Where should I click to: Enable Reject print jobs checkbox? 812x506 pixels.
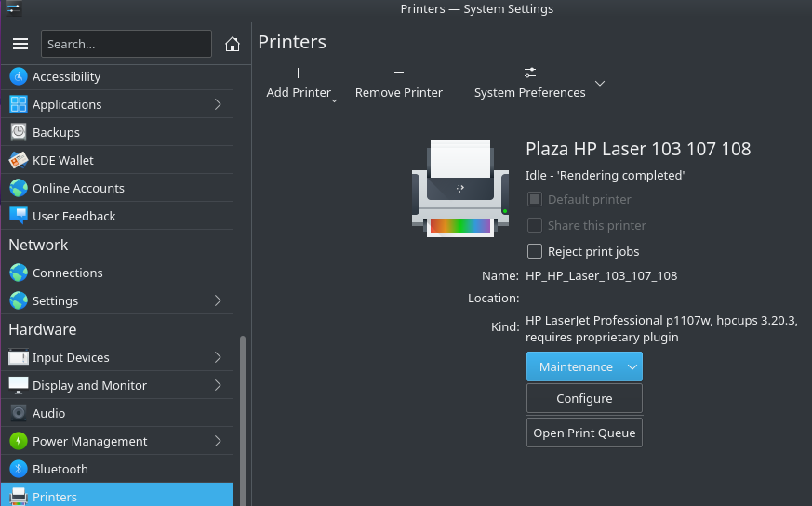coord(534,251)
